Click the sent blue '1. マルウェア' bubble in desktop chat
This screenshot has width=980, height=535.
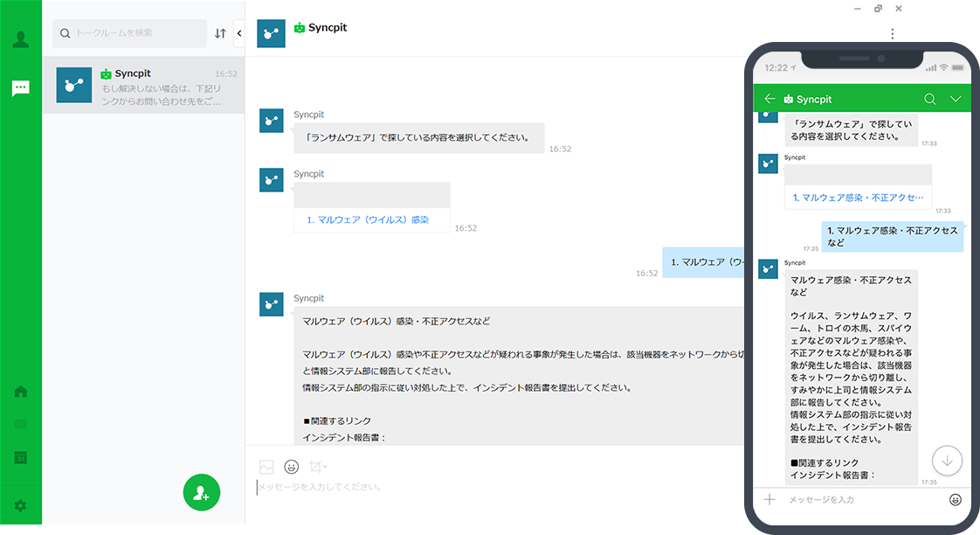point(704,262)
